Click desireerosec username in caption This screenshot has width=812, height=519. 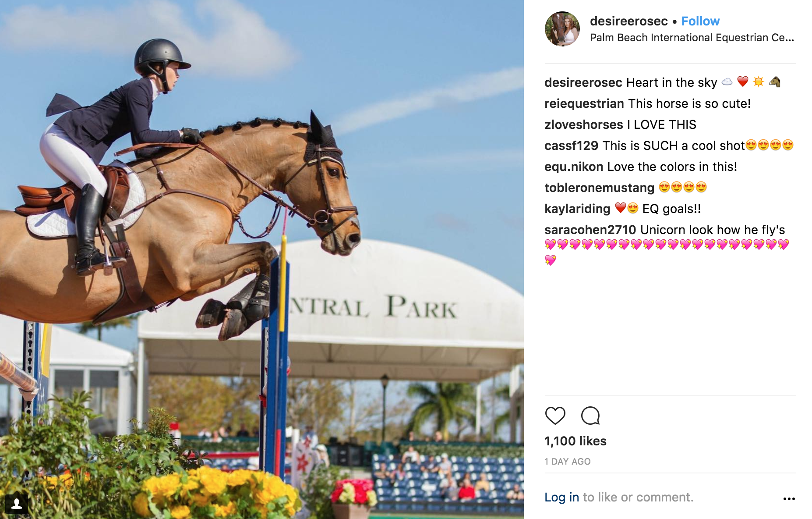583,82
